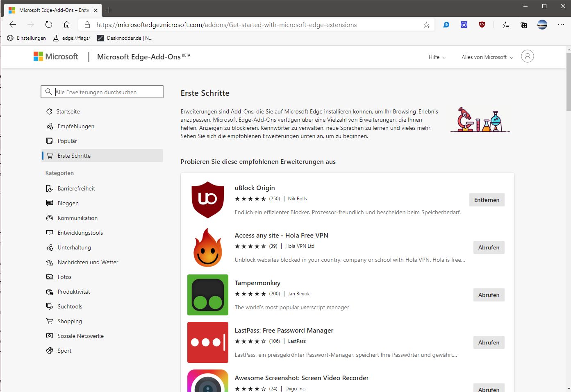This screenshot has height=392, width=571.
Task: Click the Tampermonkey extension logo
Action: coord(208,295)
